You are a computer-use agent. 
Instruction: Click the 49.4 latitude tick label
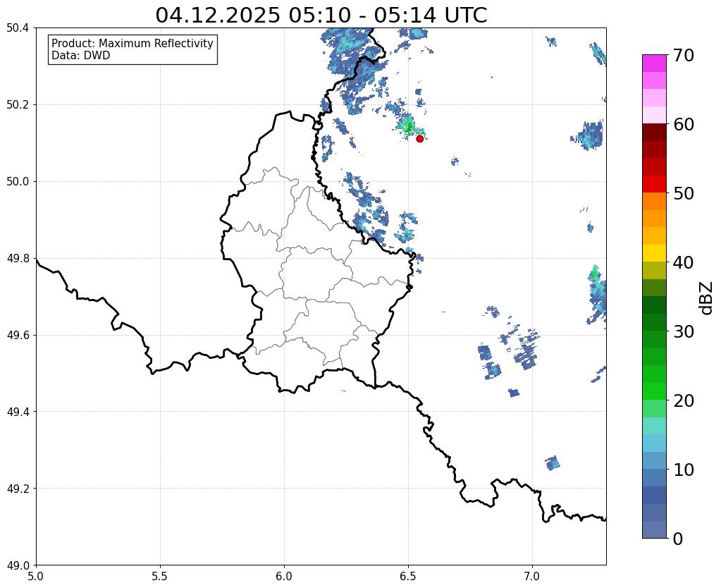18,411
